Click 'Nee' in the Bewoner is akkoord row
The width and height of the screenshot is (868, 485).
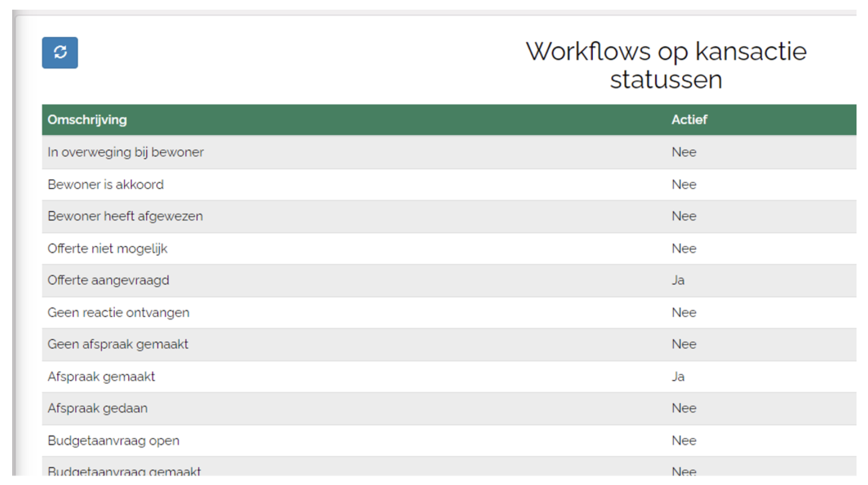pyautogui.click(x=683, y=184)
